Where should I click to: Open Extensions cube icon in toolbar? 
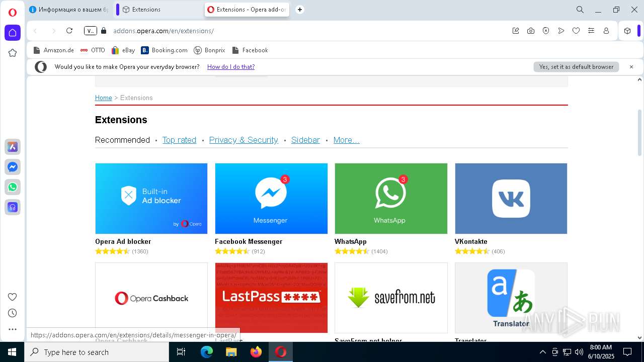[x=627, y=31]
